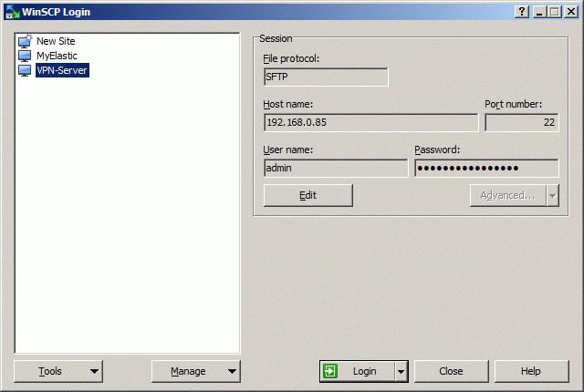The image size is (584, 392).
Task: Click Edit to modify the session
Action: (308, 196)
